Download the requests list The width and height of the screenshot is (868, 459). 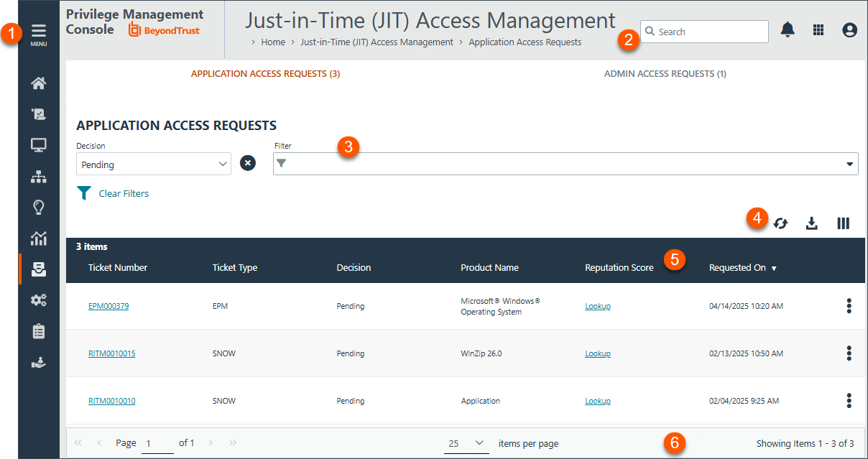[812, 223]
